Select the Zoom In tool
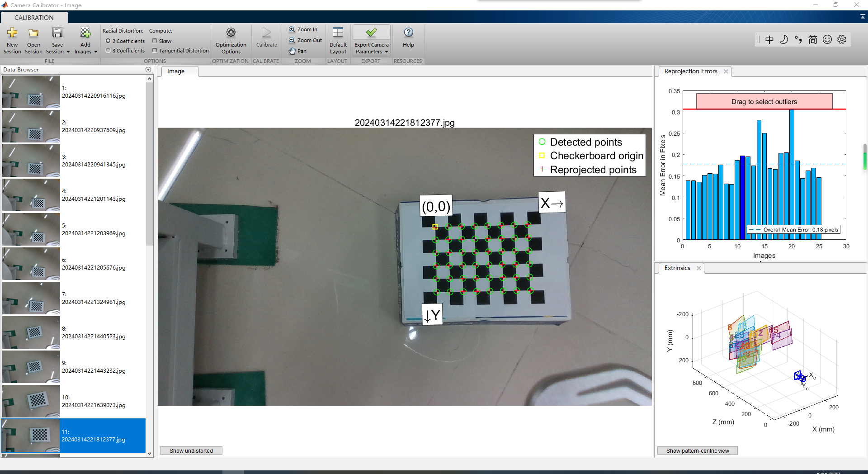This screenshot has width=868, height=474. [303, 29]
